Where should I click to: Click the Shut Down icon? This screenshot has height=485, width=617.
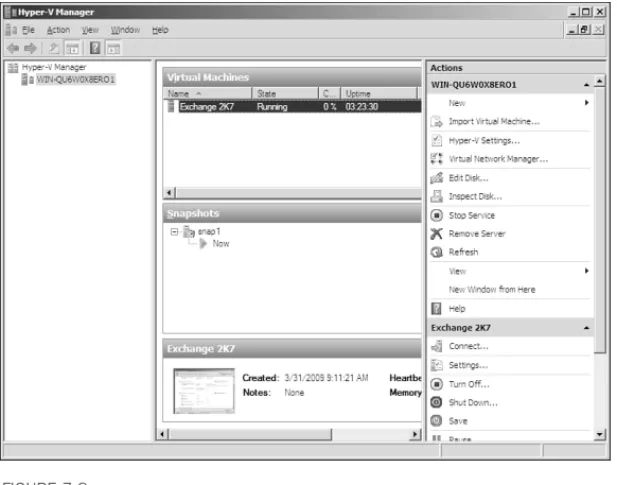436,402
